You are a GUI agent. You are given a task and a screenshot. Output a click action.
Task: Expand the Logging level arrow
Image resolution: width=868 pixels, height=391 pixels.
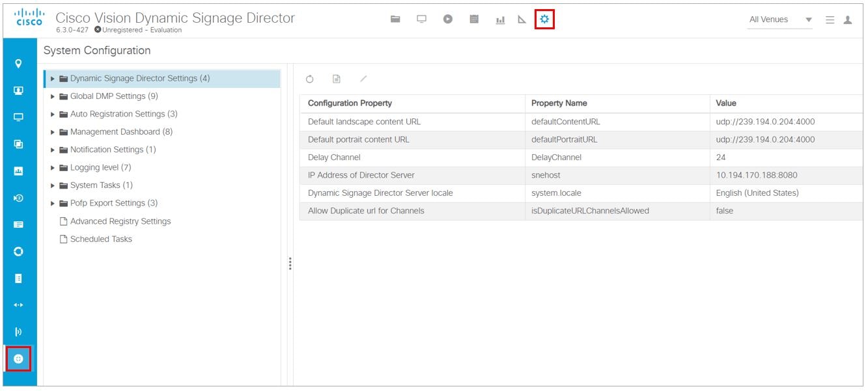pos(53,168)
